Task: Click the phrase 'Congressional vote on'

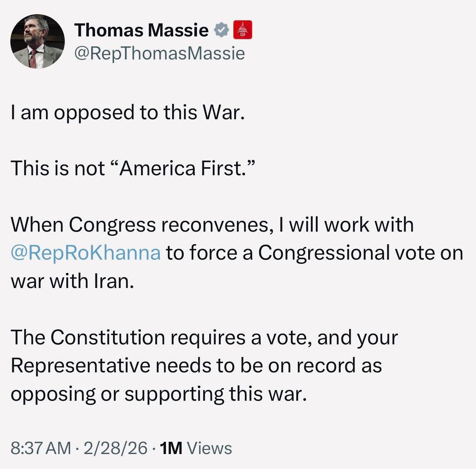Action: tap(360, 253)
